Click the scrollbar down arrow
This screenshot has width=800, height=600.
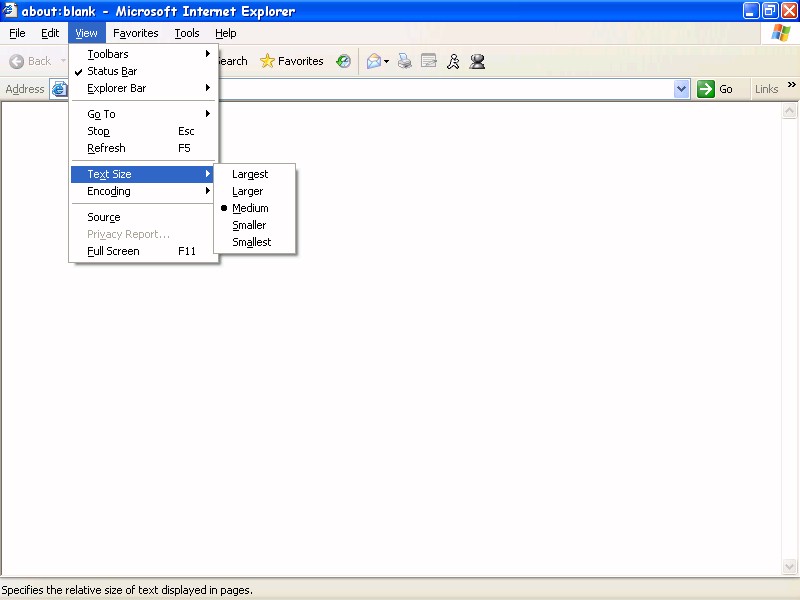click(789, 566)
